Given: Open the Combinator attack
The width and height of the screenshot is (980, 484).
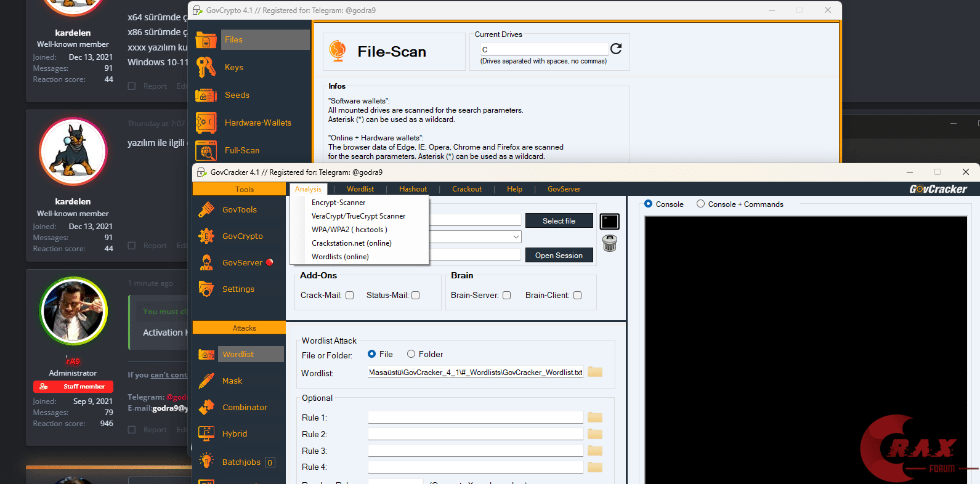Looking at the screenshot, I should click(244, 408).
